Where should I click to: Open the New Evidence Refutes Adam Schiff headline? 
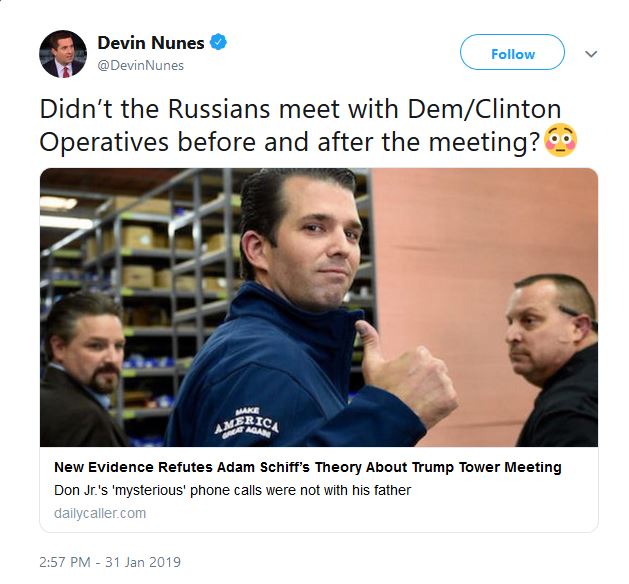pyautogui.click(x=307, y=467)
